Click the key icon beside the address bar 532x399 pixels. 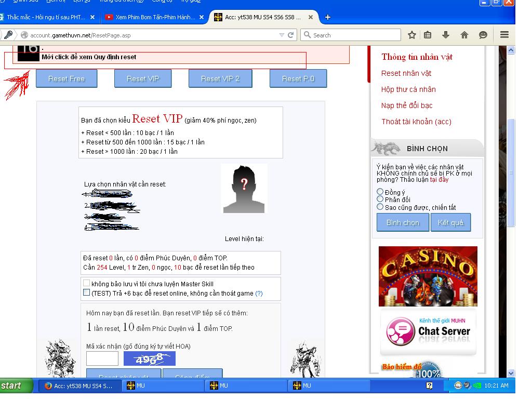click(x=8, y=35)
